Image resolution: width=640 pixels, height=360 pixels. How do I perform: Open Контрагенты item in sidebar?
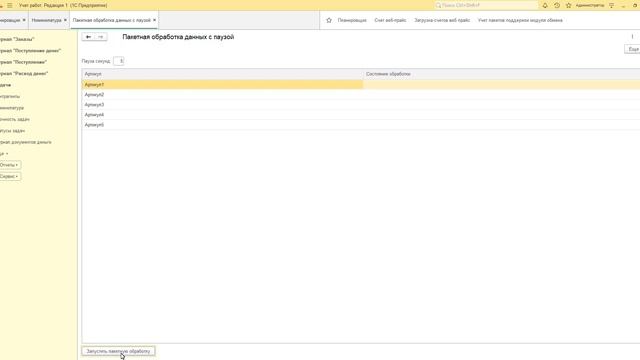(x=10, y=96)
